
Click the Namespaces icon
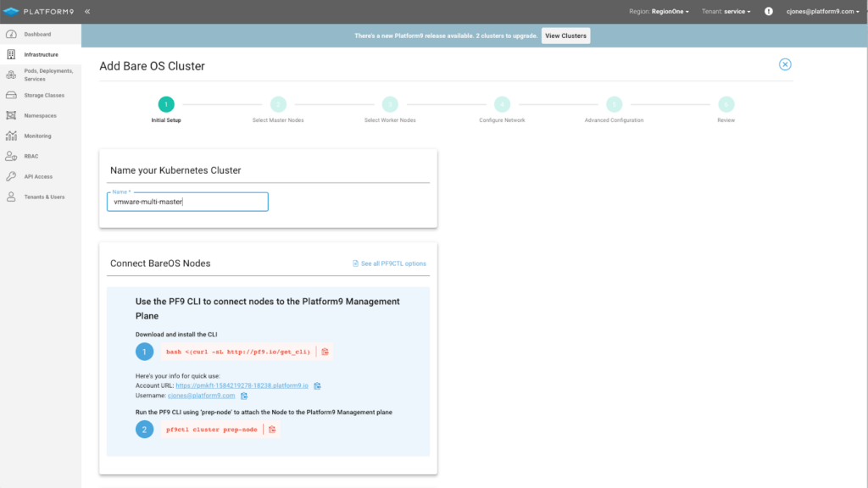[x=11, y=115]
